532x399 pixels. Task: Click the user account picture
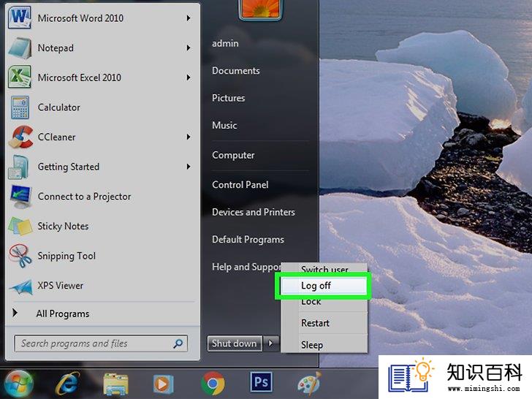(x=260, y=9)
